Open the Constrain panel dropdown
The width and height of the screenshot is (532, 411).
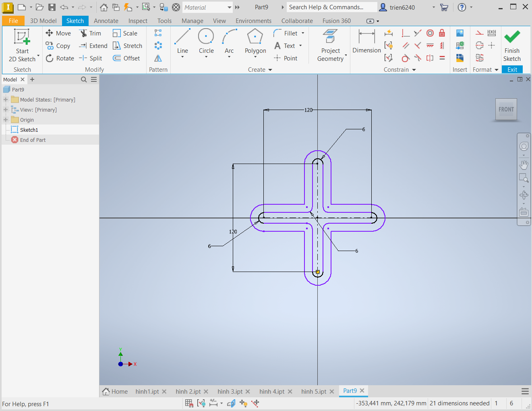click(x=414, y=70)
